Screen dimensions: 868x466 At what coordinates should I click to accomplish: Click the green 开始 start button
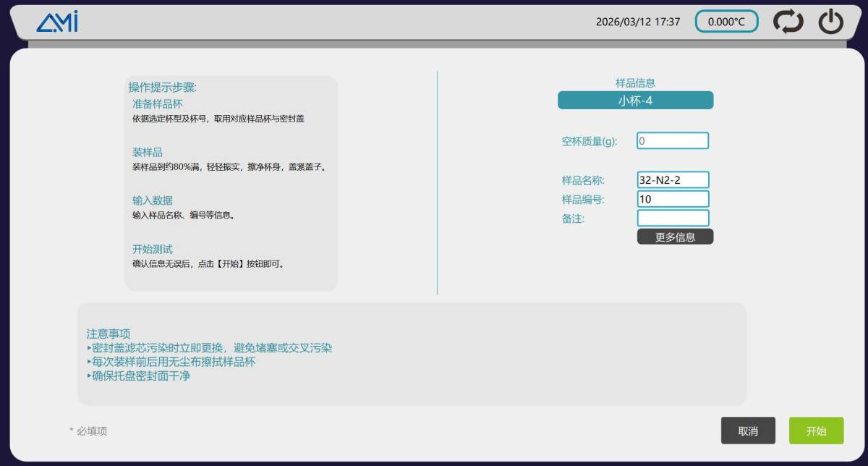tap(816, 431)
